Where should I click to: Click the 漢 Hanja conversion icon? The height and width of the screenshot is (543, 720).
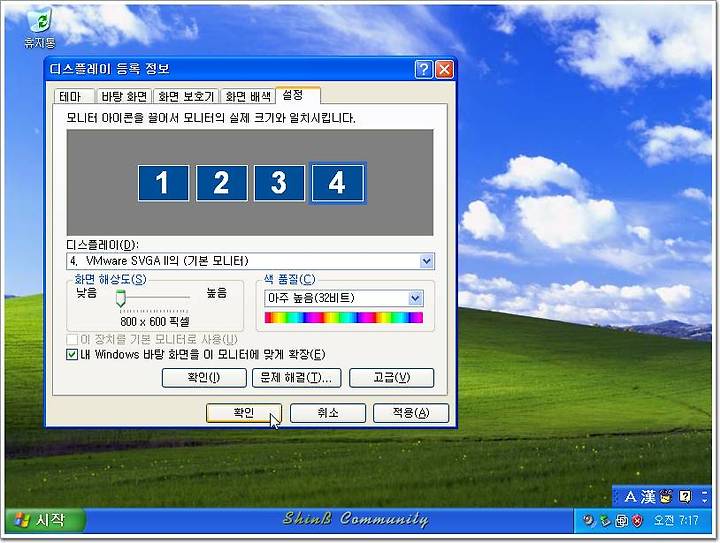coord(648,497)
